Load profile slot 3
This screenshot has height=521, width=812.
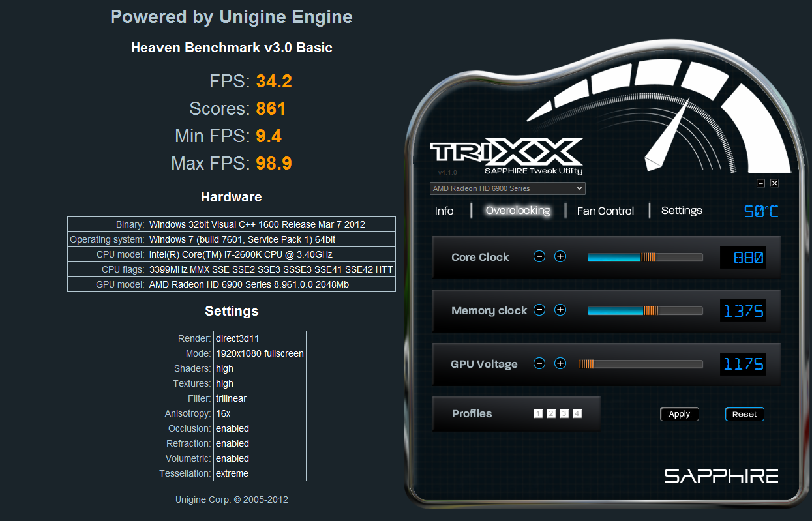564,413
